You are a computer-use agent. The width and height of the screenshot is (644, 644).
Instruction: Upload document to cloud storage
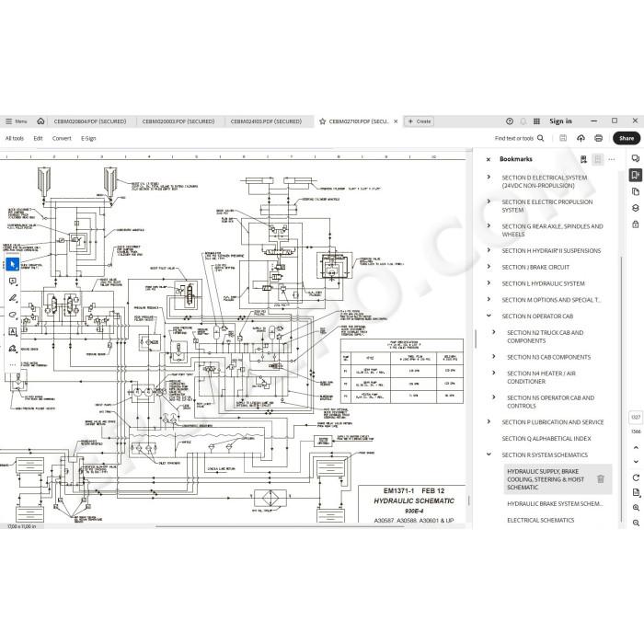(x=581, y=138)
